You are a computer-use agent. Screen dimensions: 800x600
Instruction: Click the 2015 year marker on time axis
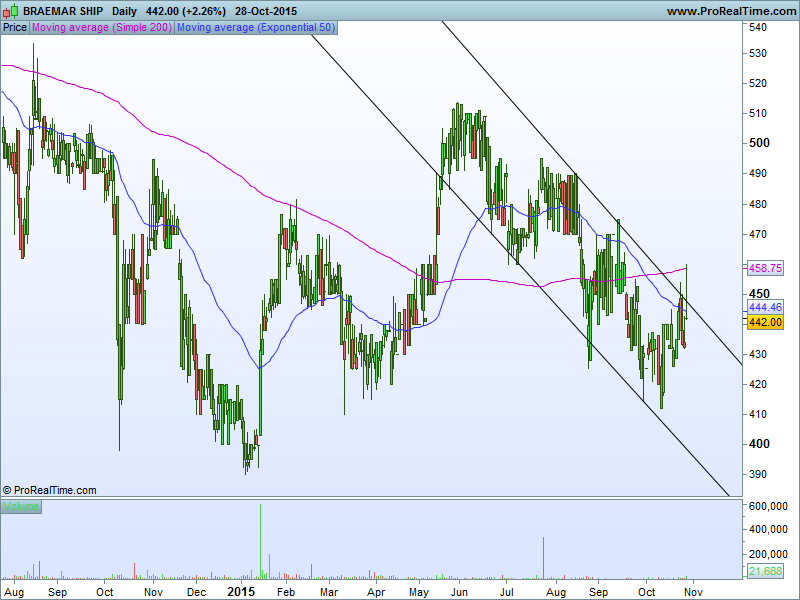pos(241,592)
